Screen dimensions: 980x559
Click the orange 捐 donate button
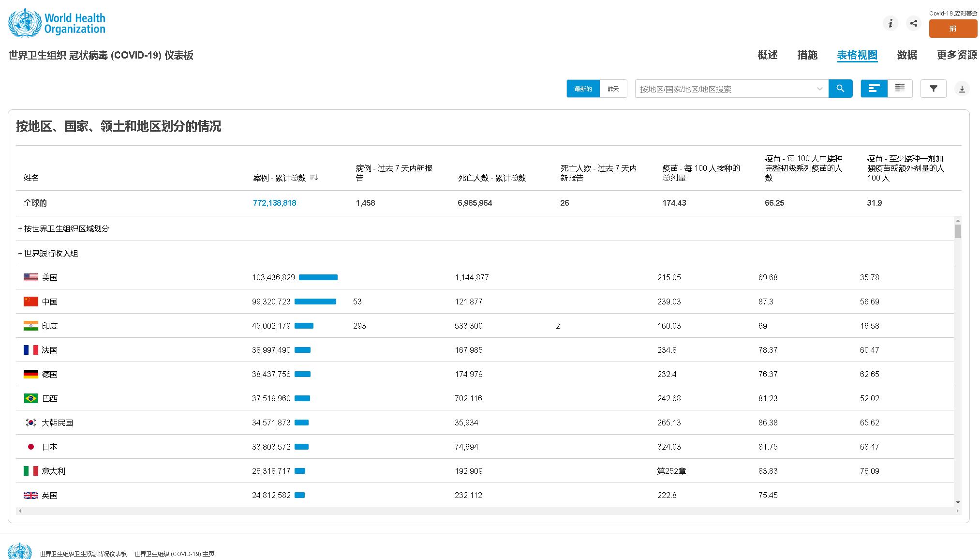pos(952,29)
